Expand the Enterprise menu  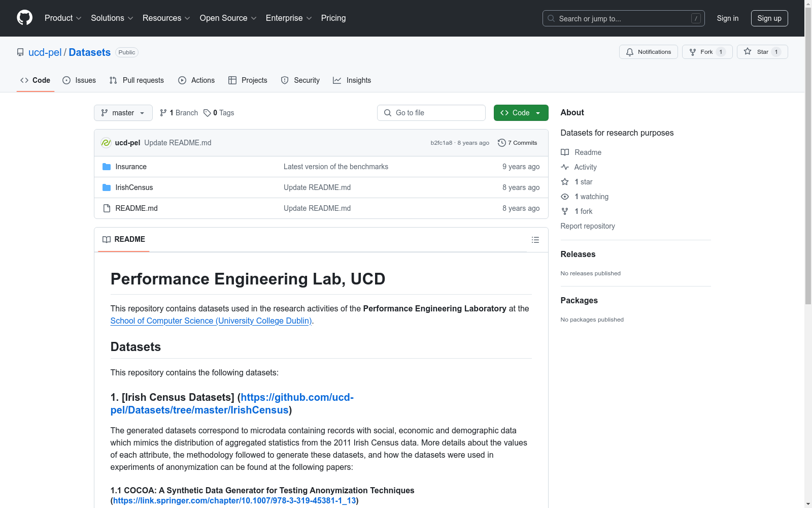click(289, 18)
